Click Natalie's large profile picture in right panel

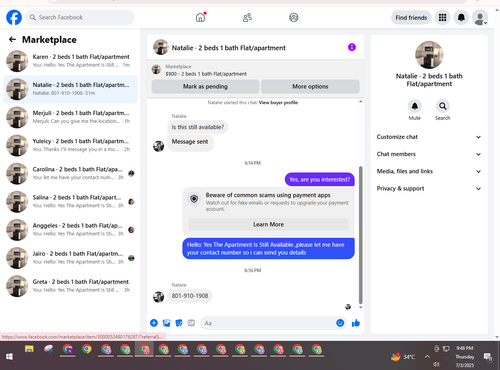click(x=429, y=55)
